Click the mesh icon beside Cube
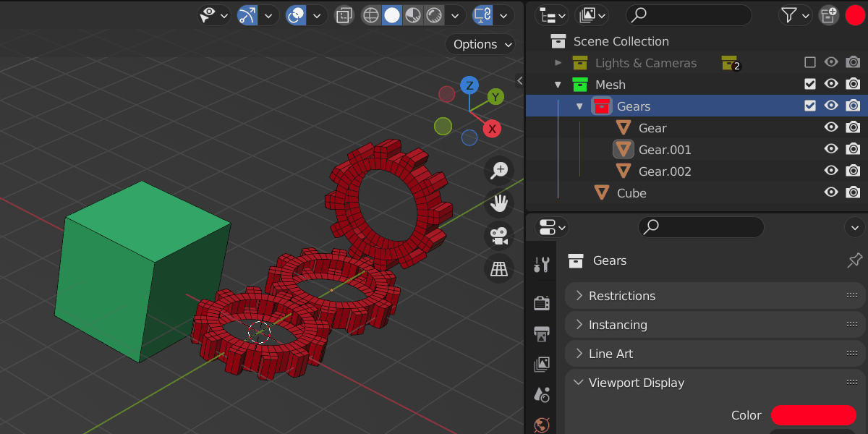Screen dimensions: 868x434 pyautogui.click(x=602, y=193)
